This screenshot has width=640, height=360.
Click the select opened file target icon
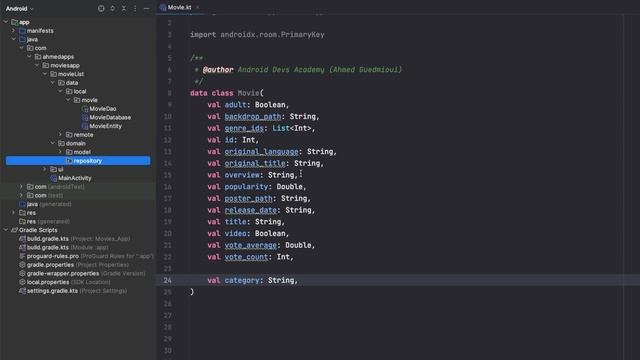click(x=101, y=8)
